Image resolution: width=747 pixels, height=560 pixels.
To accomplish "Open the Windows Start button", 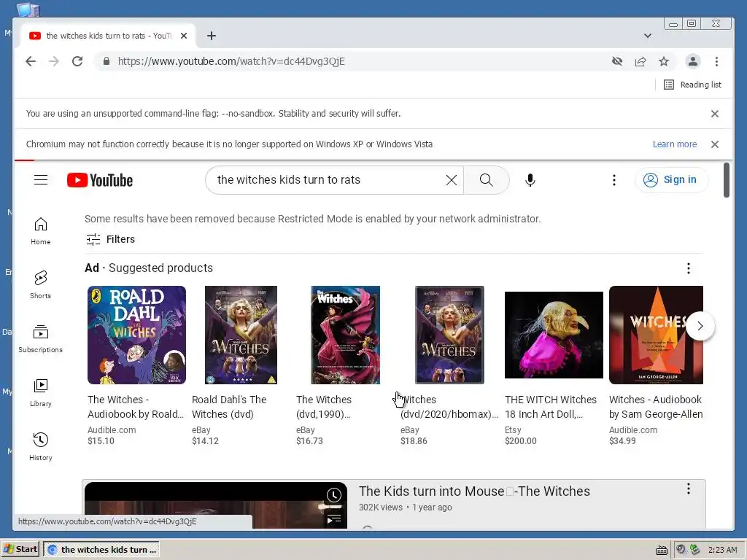I will 20,549.
